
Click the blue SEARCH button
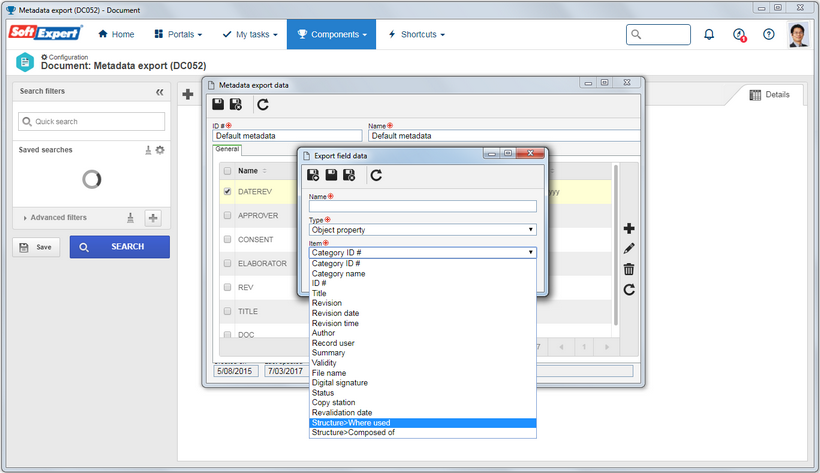point(120,247)
